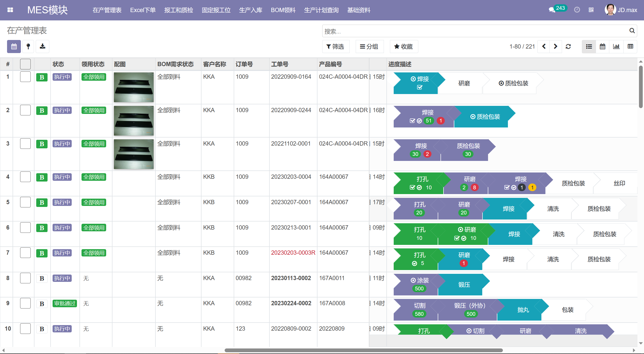Tick the select-all checkbox in table header
This screenshot has height=354, width=644.
25,64
